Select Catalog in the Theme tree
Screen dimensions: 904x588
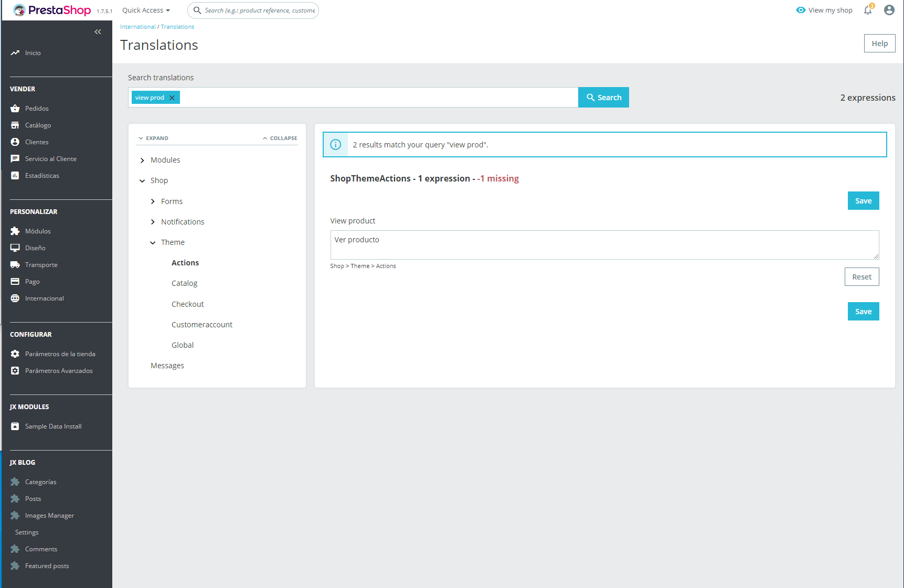[185, 283]
